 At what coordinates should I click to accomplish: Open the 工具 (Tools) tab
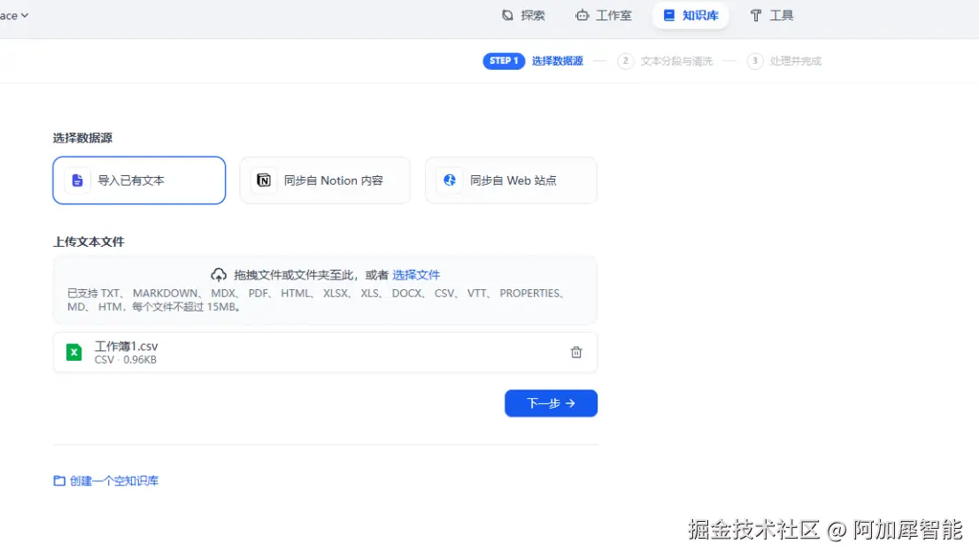pos(771,16)
